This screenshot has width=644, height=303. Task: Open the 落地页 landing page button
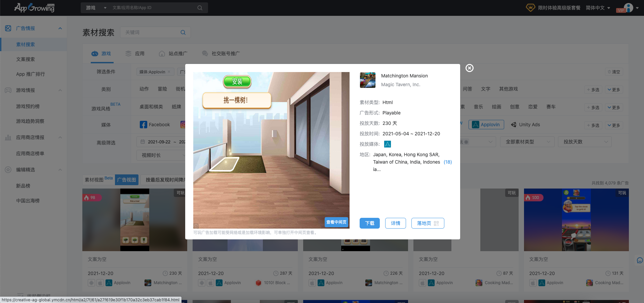(x=428, y=223)
